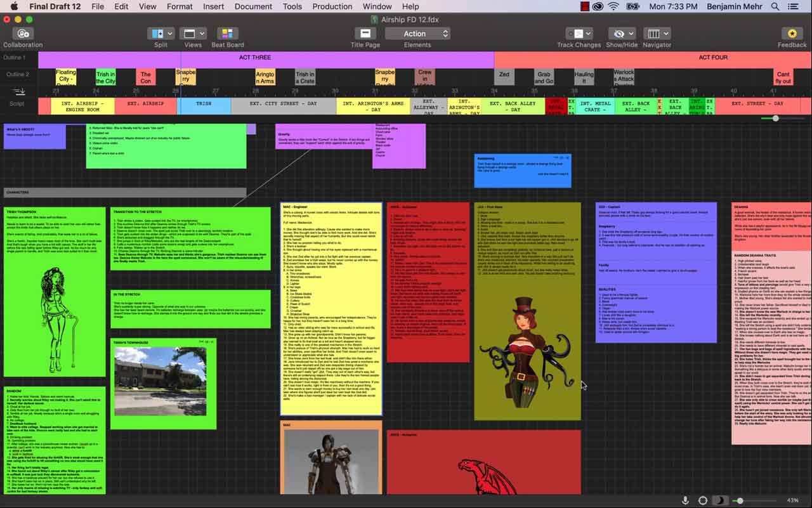Image resolution: width=812 pixels, height=508 pixels.
Task: Toggle Track Changes button
Action: tap(579, 34)
